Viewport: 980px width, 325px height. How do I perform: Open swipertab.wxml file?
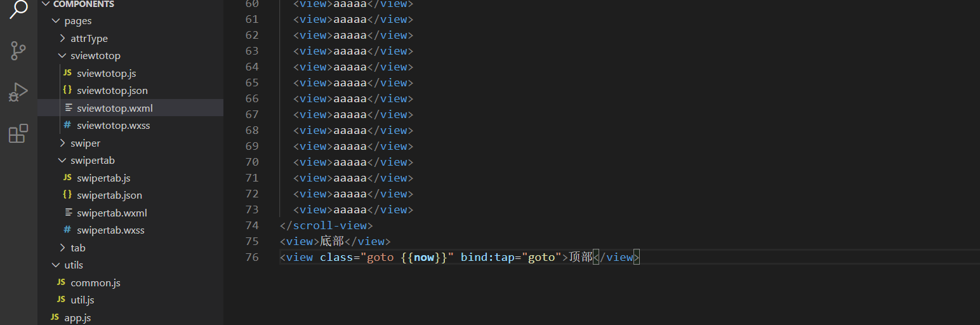112,213
